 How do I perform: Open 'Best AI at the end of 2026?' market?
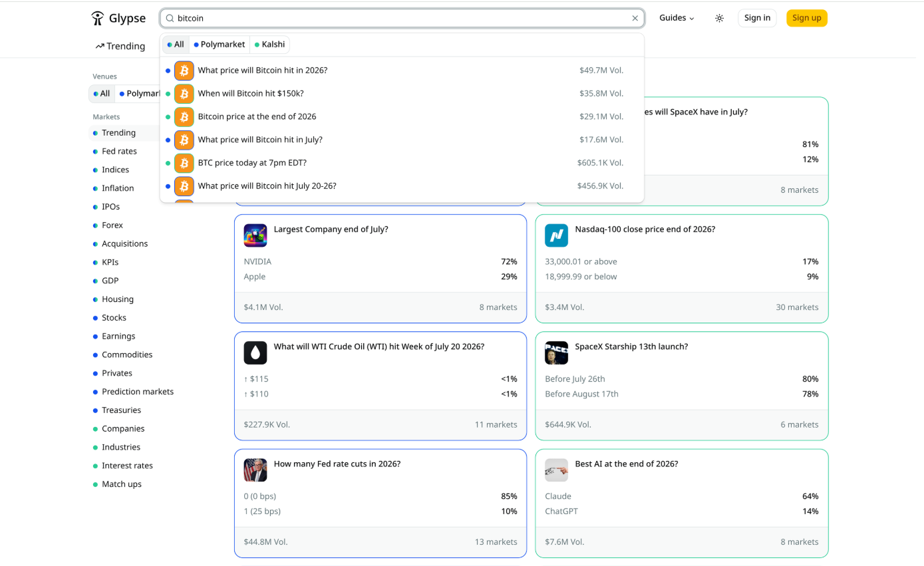tap(626, 464)
